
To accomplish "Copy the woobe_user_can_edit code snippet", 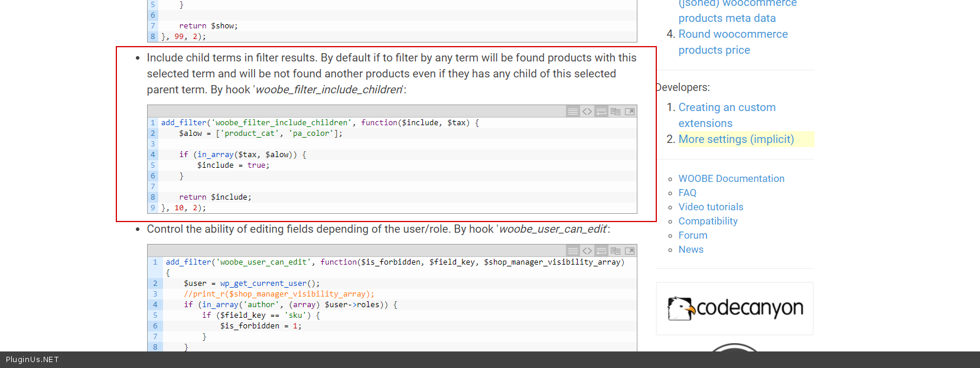I will [615, 251].
